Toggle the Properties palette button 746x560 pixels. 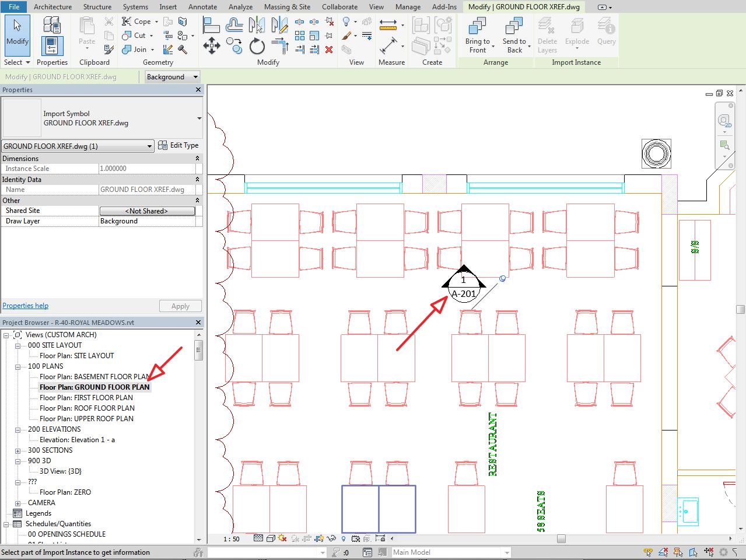point(52,46)
